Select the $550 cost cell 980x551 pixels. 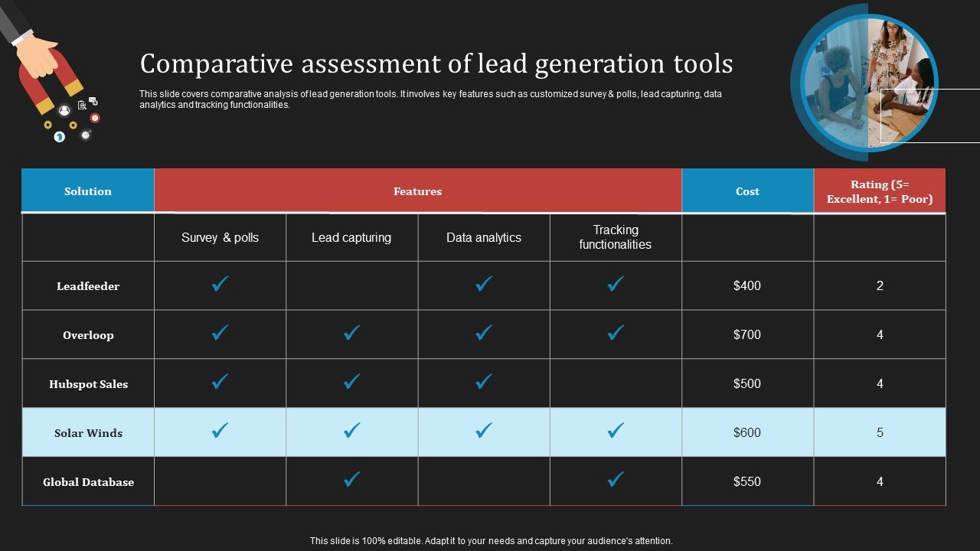pyautogui.click(x=747, y=481)
